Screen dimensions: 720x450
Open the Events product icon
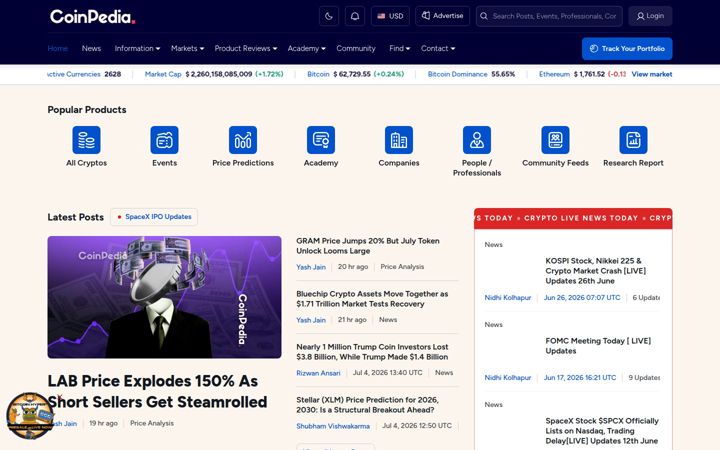tap(164, 140)
